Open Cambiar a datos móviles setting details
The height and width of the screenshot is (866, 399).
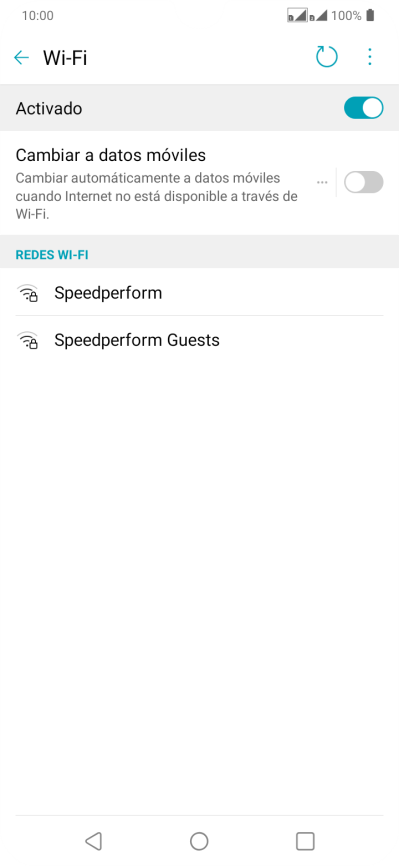point(158,183)
